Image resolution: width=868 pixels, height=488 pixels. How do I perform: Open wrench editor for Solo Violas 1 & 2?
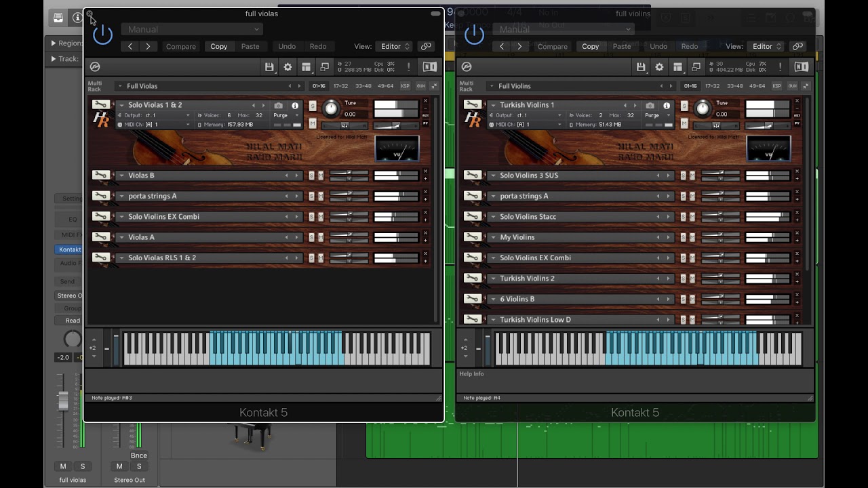pyautogui.click(x=101, y=105)
